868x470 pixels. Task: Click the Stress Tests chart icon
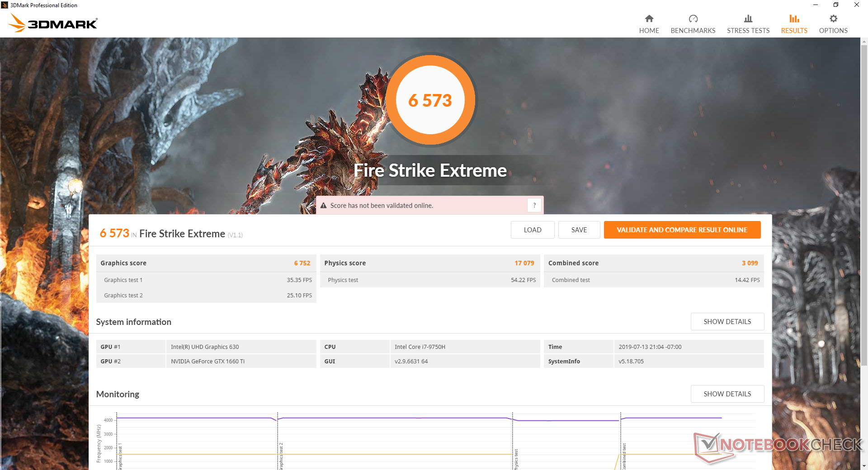click(748, 19)
